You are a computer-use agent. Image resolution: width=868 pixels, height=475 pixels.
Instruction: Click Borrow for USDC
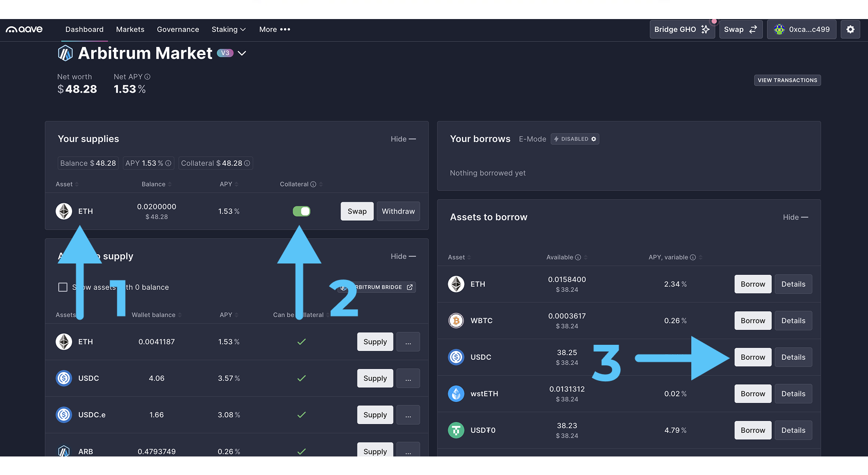753,357
